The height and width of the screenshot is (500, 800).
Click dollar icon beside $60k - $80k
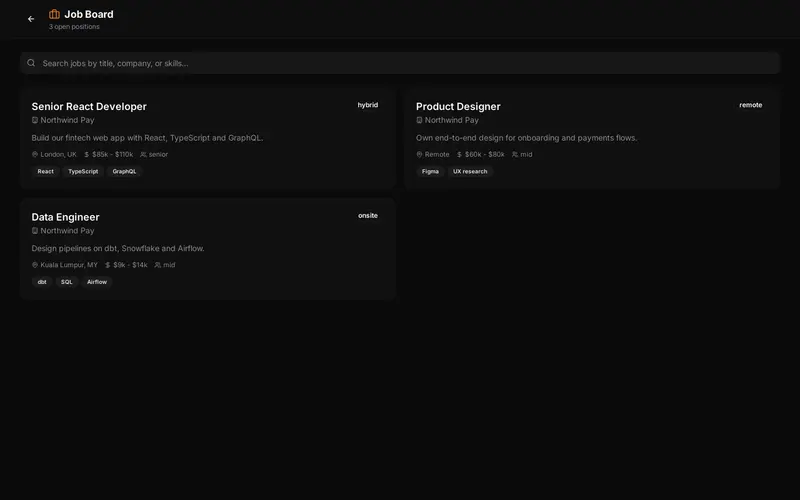click(459, 155)
